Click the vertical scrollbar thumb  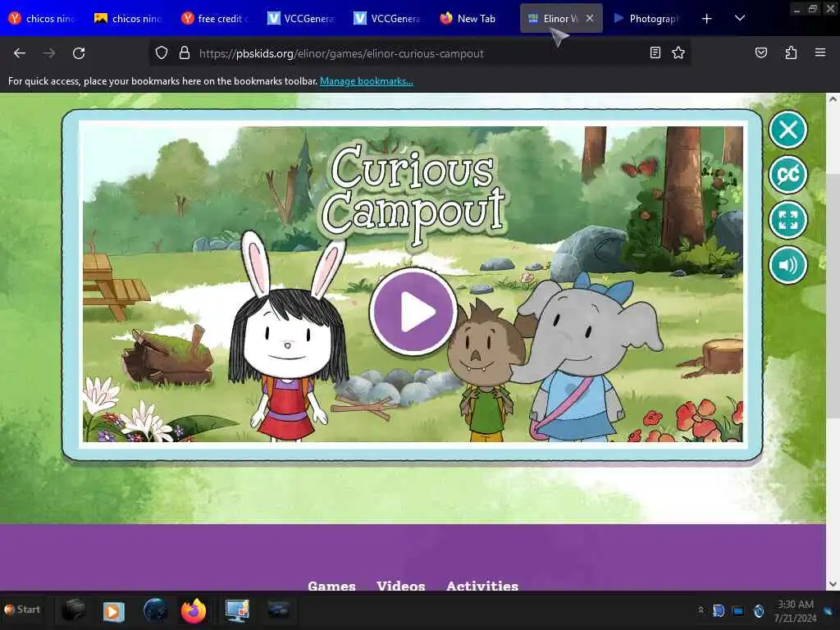[x=833, y=295]
